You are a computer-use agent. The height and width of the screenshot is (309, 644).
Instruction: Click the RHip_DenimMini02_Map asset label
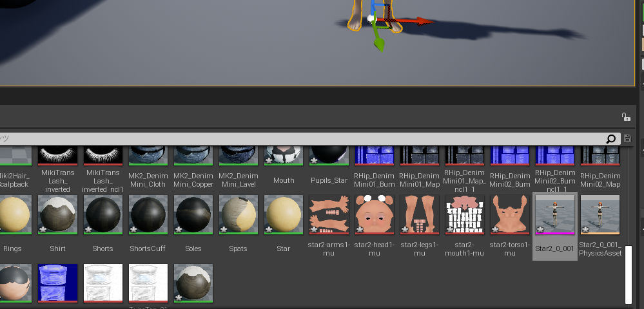tap(600, 180)
